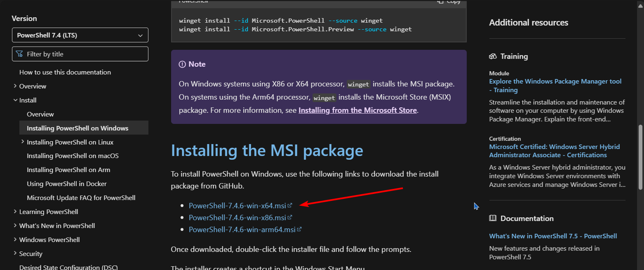
Task: Click the Training section icon
Action: point(493,56)
